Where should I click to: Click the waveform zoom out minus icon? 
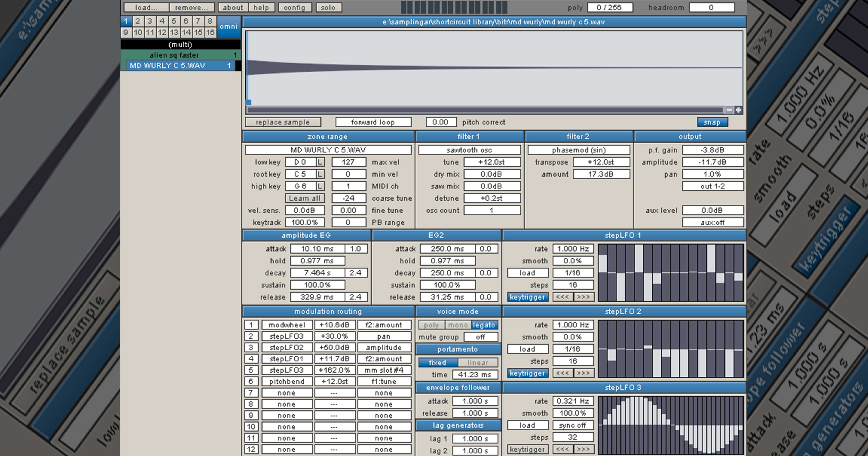729,110
